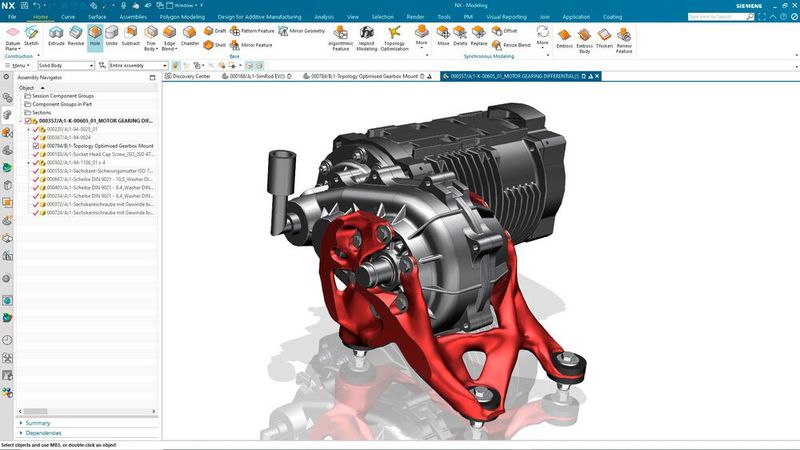The height and width of the screenshot is (450, 800).
Task: Click the Subtract boolean tool
Action: click(131, 36)
